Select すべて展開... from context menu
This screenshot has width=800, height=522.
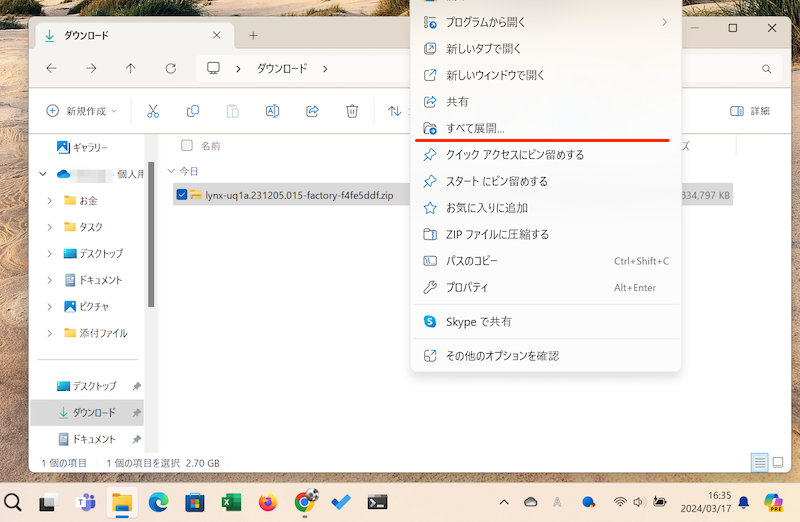click(475, 129)
